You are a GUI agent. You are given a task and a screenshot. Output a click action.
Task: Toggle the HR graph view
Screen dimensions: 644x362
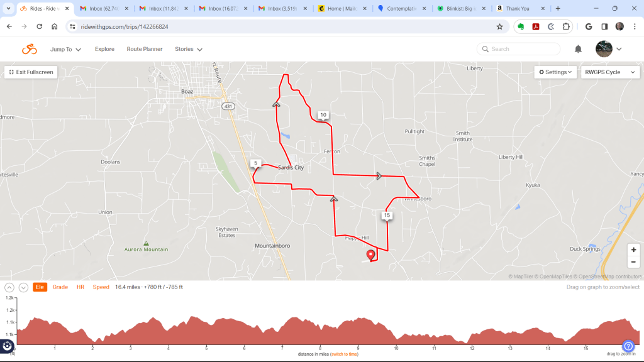(80, 287)
